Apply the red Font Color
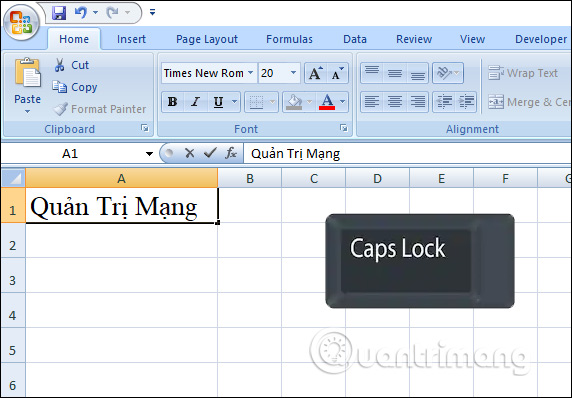The width and height of the screenshot is (572, 398). 327,102
